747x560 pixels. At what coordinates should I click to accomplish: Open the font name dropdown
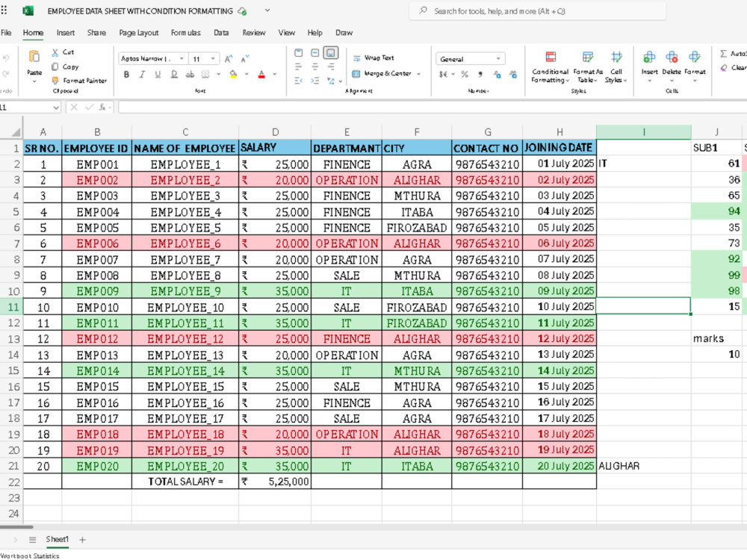tap(182, 58)
